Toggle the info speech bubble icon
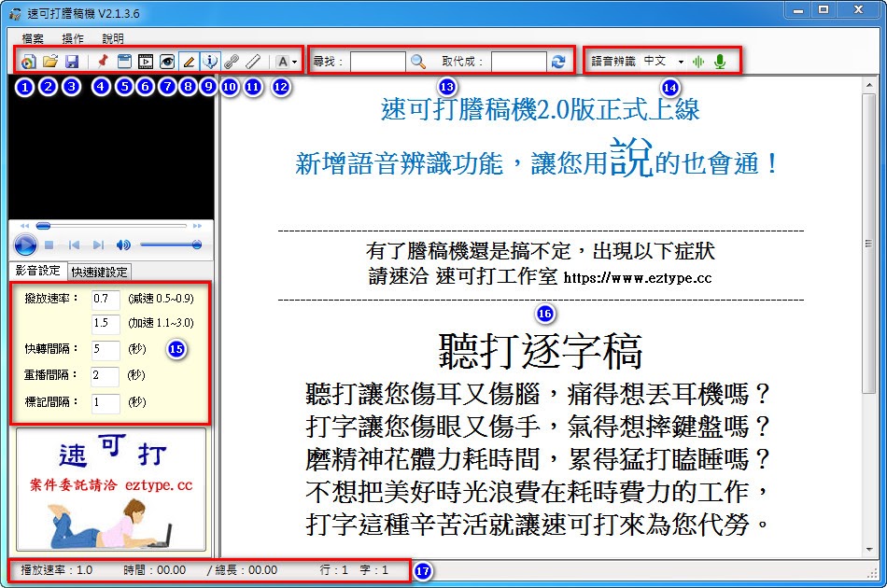The height and width of the screenshot is (588, 887). [x=210, y=61]
